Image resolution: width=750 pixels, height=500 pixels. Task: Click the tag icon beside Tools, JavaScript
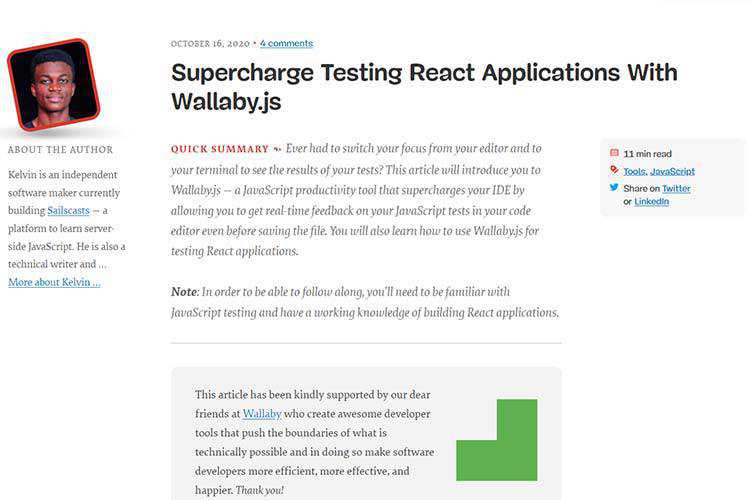tap(614, 170)
